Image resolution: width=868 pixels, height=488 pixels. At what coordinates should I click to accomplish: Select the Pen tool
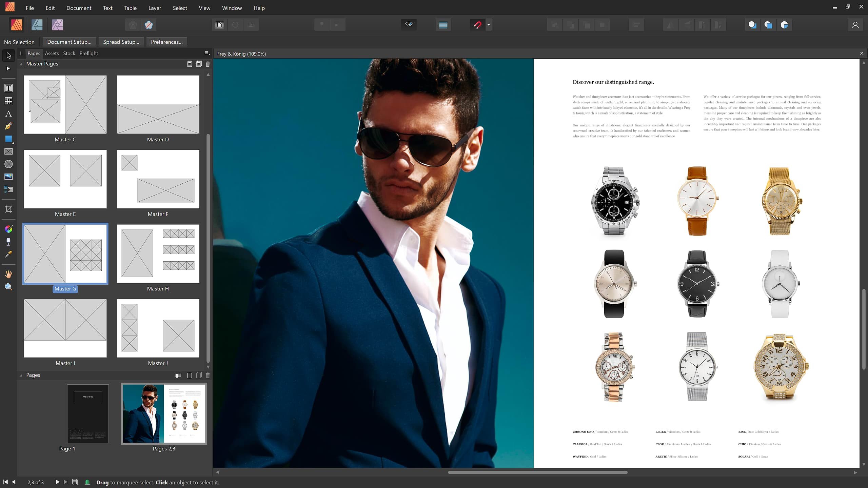(x=8, y=126)
